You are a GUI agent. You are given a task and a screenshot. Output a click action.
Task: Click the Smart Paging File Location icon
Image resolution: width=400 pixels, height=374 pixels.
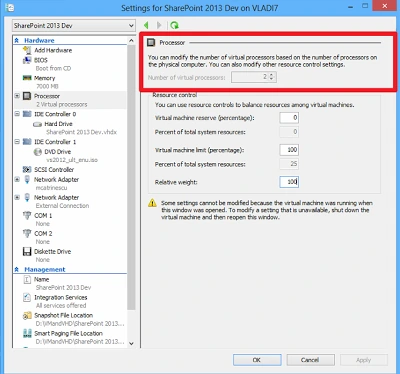[27, 333]
